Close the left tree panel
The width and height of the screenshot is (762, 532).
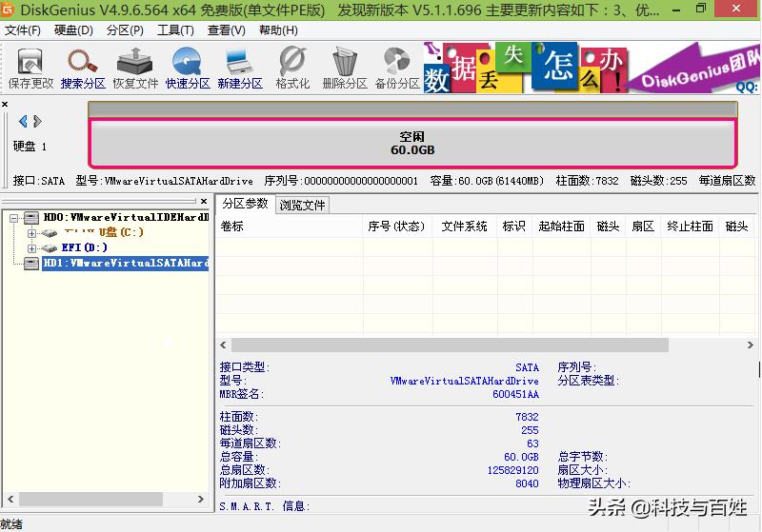[204, 201]
